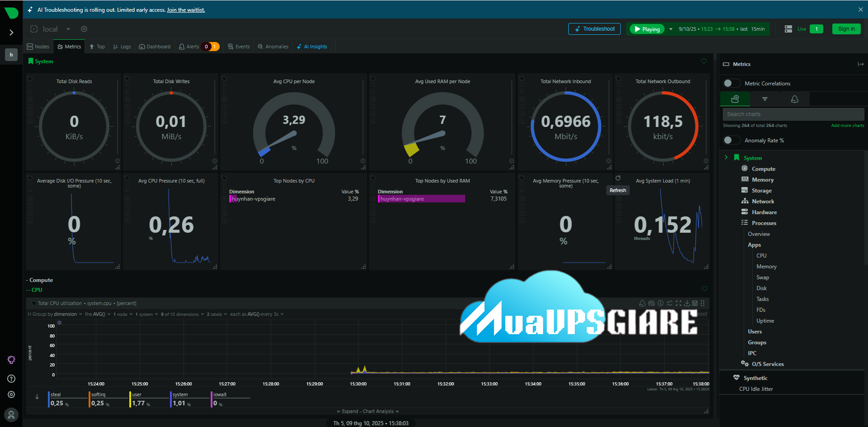Download the CPU chart data icon

(x=687, y=303)
